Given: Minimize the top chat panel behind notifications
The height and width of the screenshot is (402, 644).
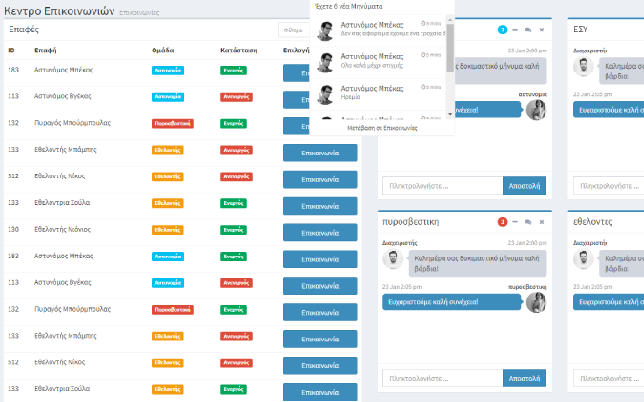Looking at the screenshot, I should click(516, 28).
